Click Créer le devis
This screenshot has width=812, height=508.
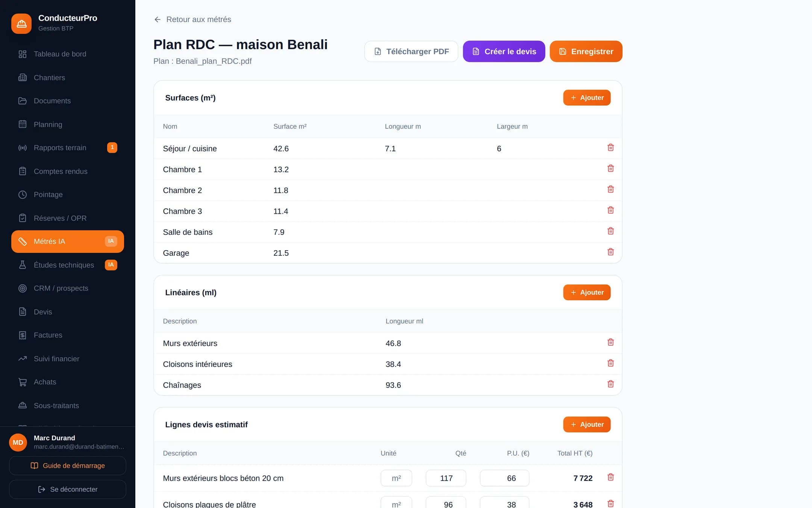click(x=504, y=52)
